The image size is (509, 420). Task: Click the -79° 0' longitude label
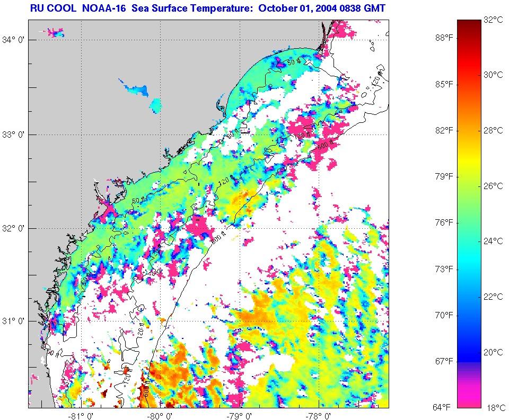(x=240, y=415)
